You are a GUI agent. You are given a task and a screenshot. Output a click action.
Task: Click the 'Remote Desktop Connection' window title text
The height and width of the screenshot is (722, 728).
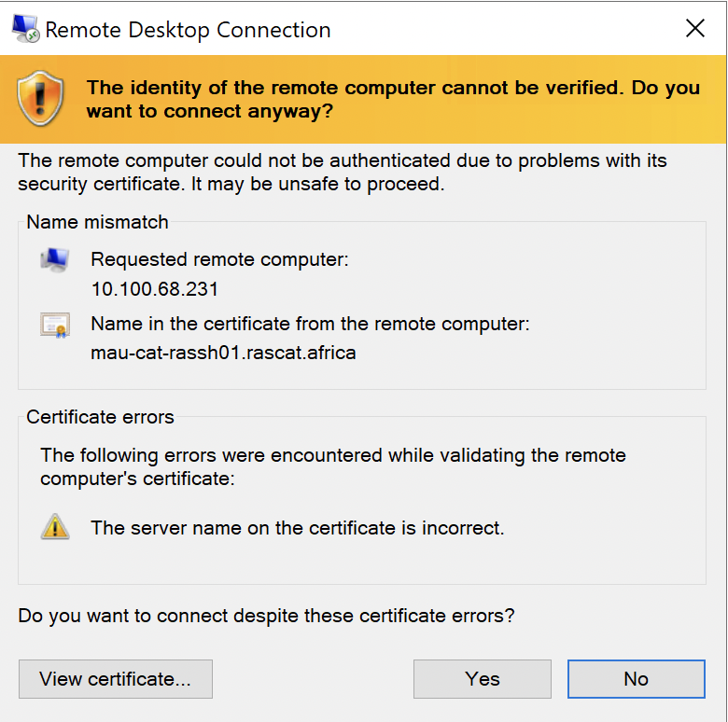pos(188,30)
